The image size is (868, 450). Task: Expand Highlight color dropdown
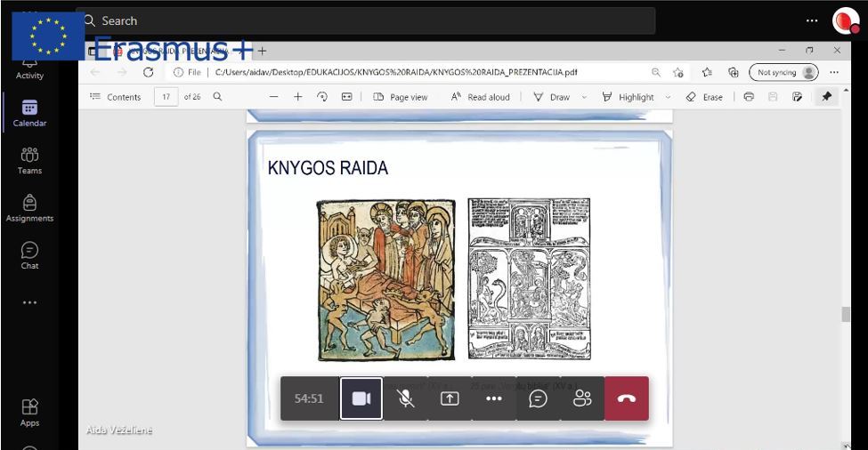[668, 97]
